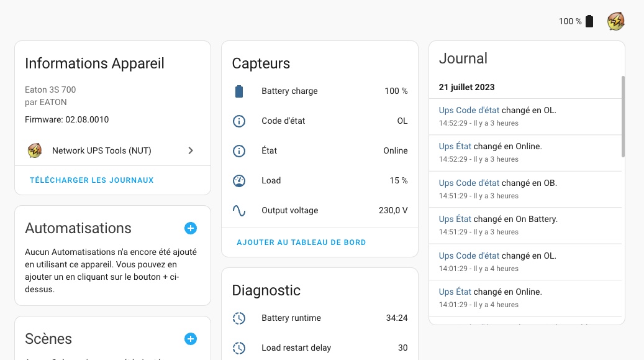Image resolution: width=644 pixels, height=360 pixels.
Task: Click the Battery charge sensor icon
Action: click(239, 91)
